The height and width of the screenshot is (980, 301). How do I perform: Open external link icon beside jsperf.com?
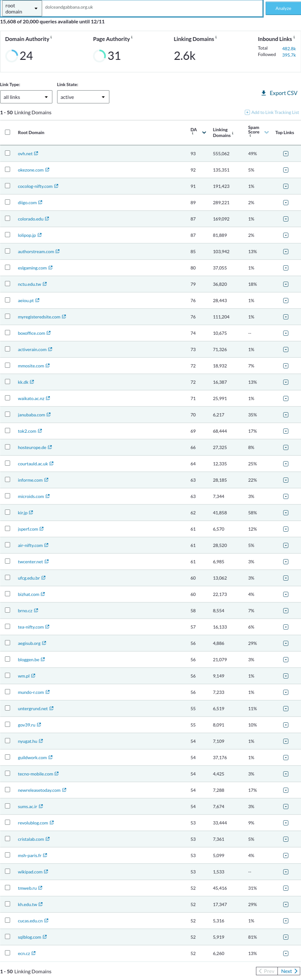(x=42, y=529)
